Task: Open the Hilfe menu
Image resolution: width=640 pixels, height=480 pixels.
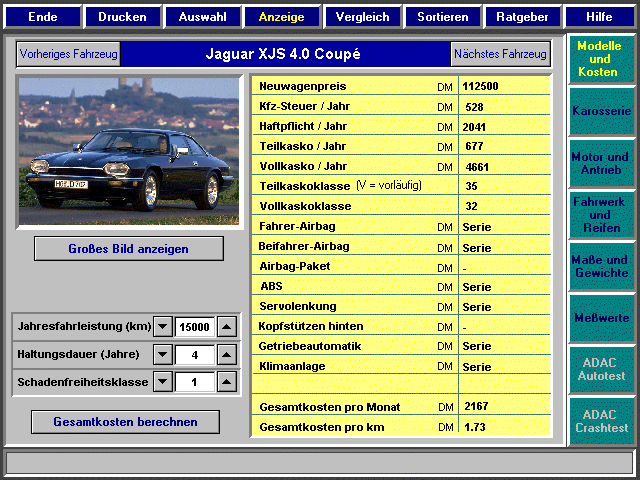Action: [x=599, y=17]
